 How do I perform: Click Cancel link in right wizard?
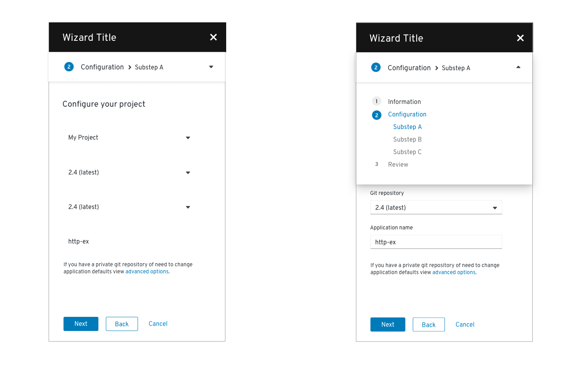(465, 325)
